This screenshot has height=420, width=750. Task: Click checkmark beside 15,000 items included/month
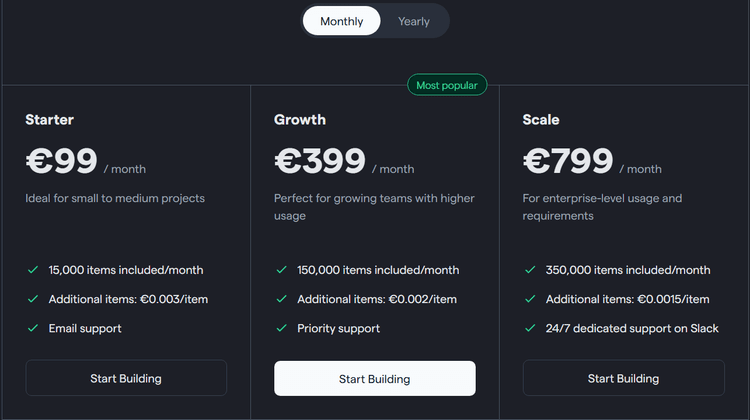pyautogui.click(x=33, y=270)
